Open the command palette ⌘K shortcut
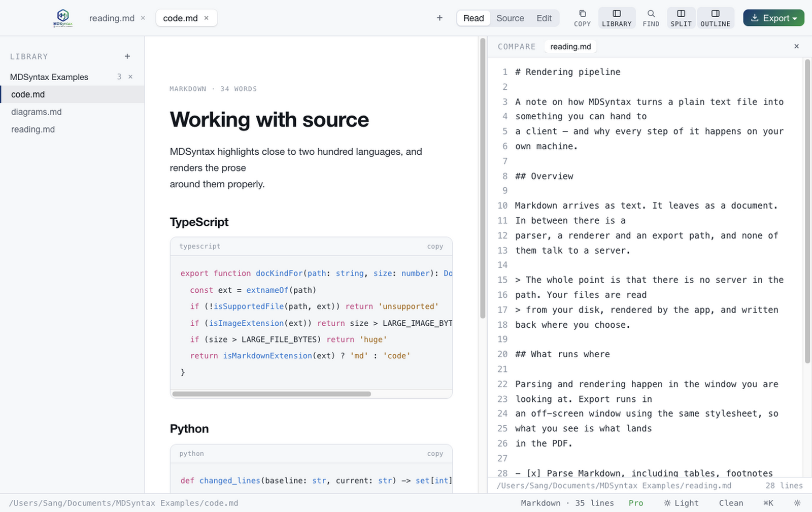Viewport: 812px width, 512px height. (x=768, y=503)
